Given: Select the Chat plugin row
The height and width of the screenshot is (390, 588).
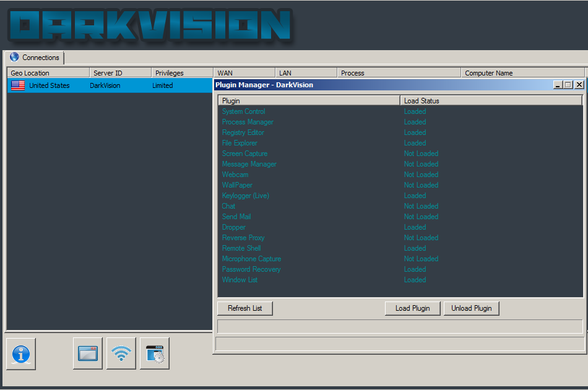Looking at the screenshot, I should tap(400, 206).
